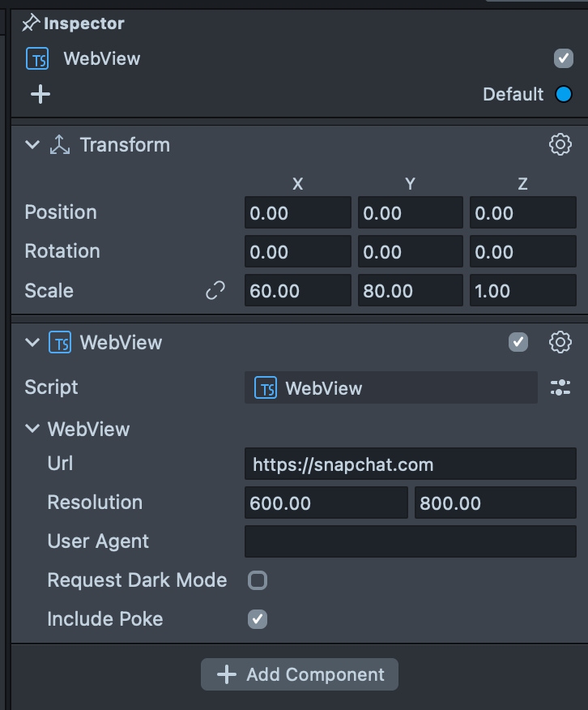
Task: Collapse the WebView component section
Action: coord(32,343)
